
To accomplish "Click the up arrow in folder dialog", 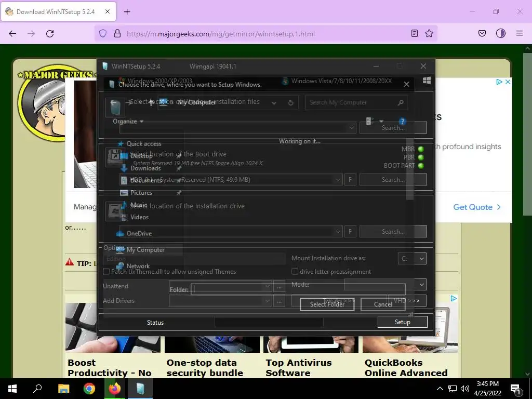I will 151,102.
